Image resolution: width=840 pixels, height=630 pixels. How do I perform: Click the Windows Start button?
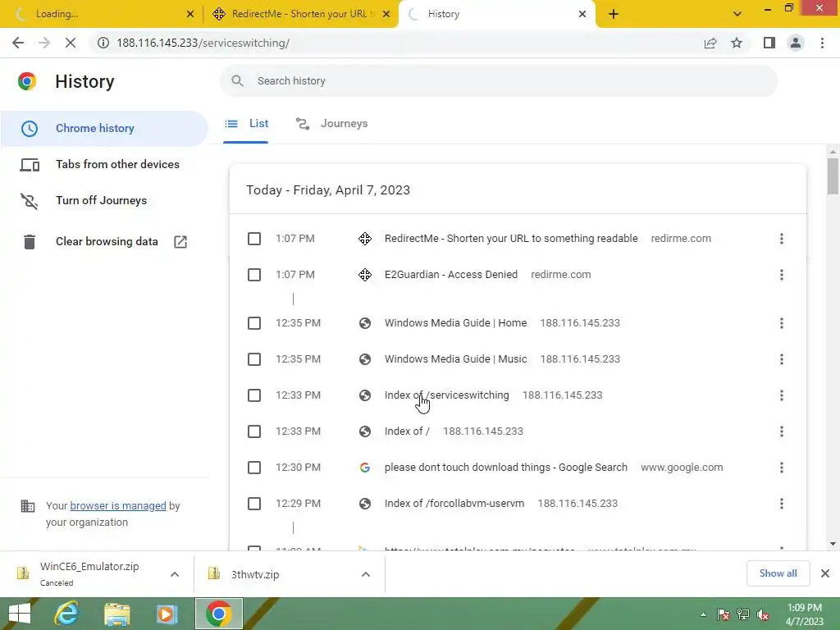click(20, 614)
